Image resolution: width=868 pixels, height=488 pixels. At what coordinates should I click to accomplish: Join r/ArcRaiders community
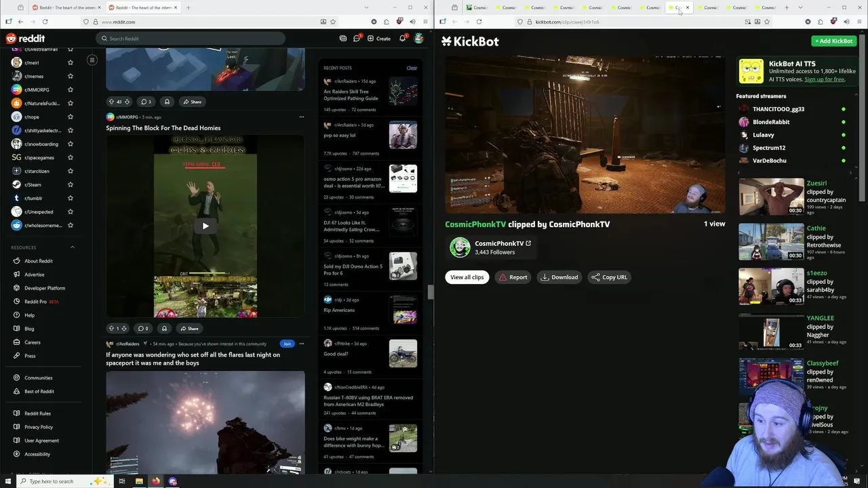[x=287, y=344]
